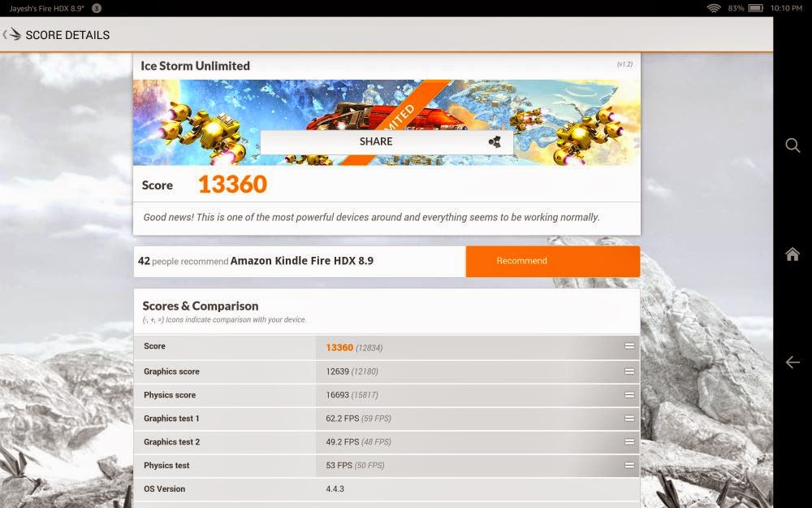Tap Amazon Kindle Fire HDX 8.9 text
812x508 pixels.
(302, 261)
